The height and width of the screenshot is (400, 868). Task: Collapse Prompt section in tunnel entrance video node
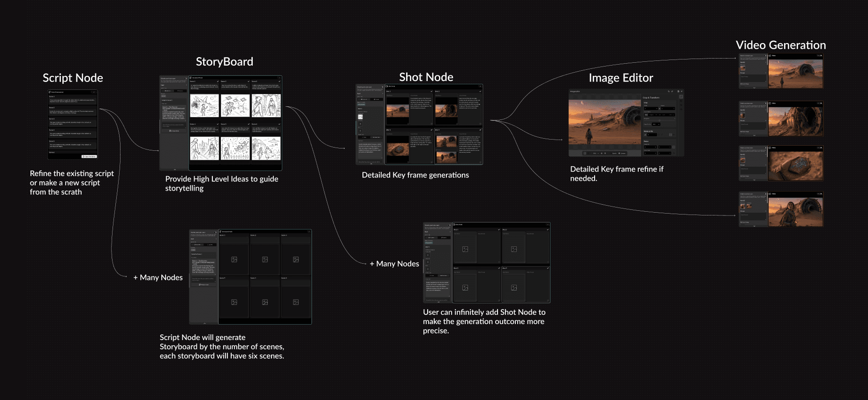click(x=766, y=120)
